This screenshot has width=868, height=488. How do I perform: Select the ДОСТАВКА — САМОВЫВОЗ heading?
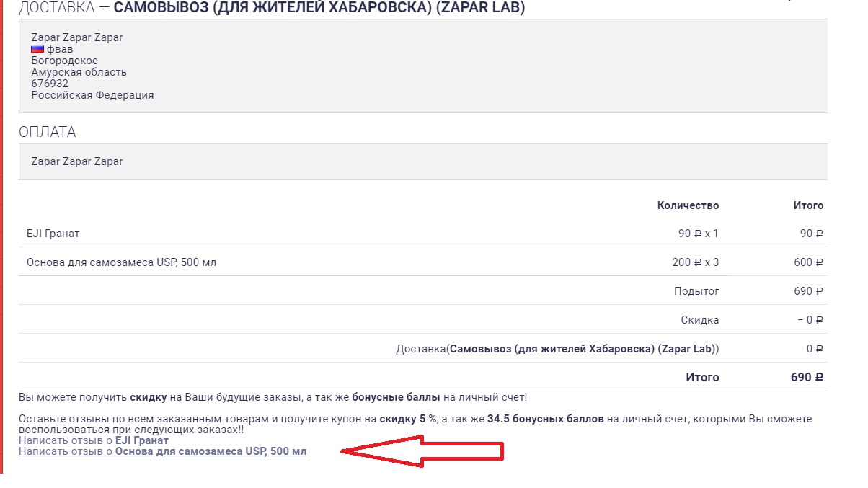tap(272, 9)
